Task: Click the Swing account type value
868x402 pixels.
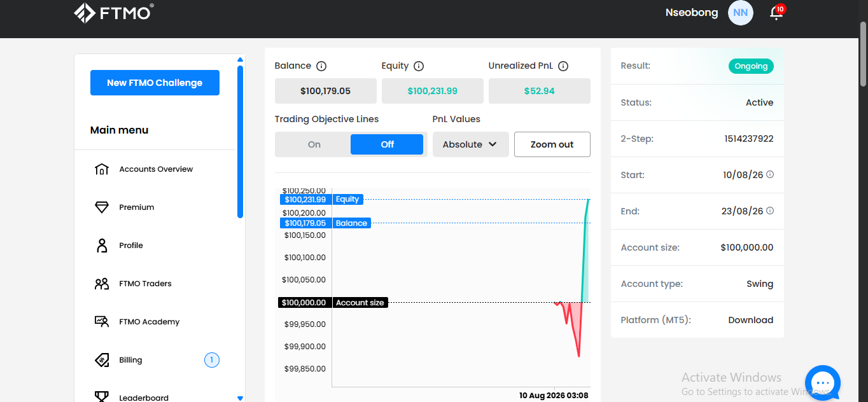Action: [x=760, y=284]
